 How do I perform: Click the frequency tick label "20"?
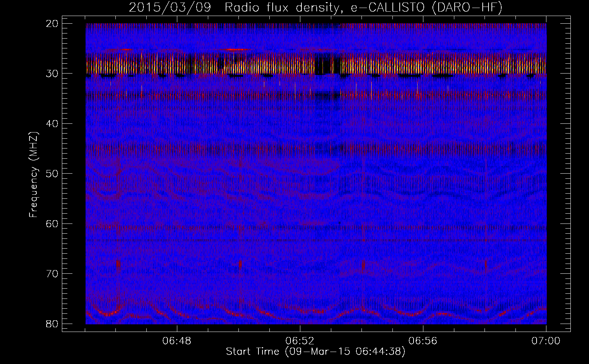52,24
